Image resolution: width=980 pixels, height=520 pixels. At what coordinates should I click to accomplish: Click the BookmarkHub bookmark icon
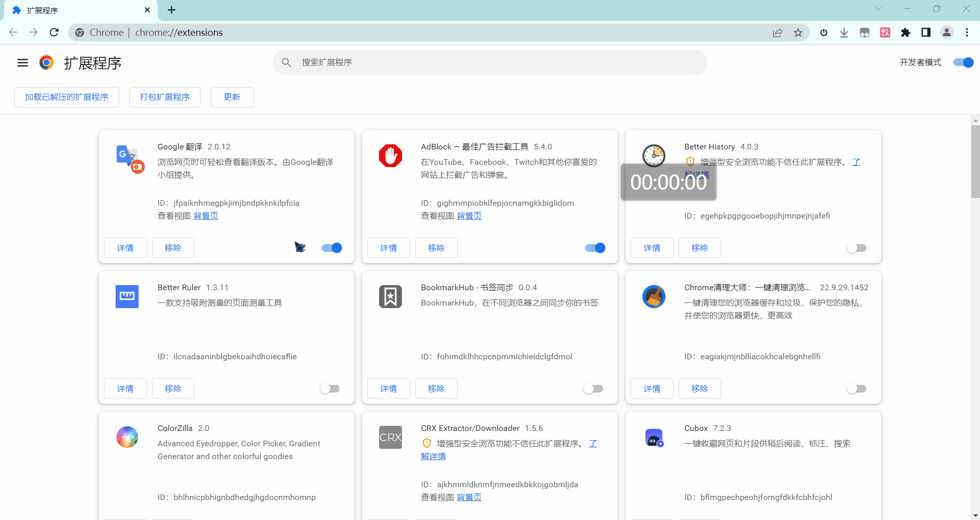pyautogui.click(x=390, y=296)
